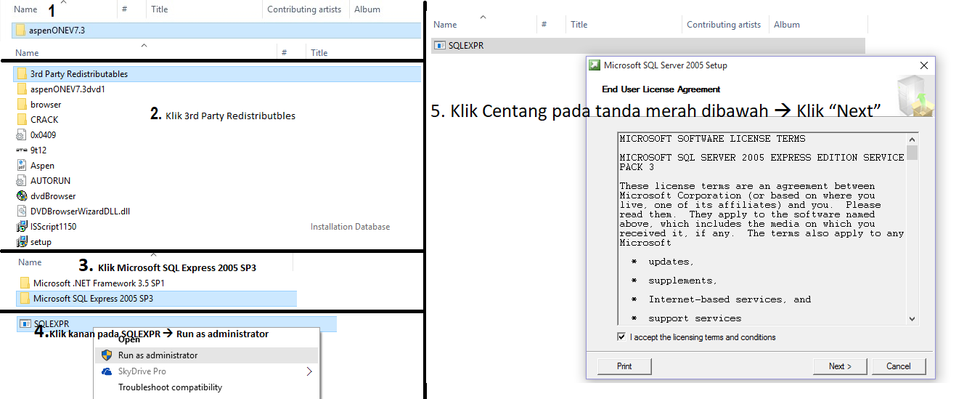Click the SkyDrive Pro cloud icon
The image size is (980, 399).
point(107,371)
